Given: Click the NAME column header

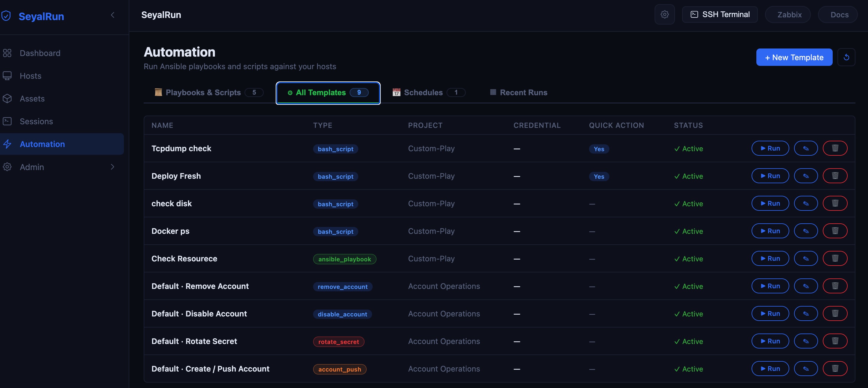Looking at the screenshot, I should pos(162,125).
